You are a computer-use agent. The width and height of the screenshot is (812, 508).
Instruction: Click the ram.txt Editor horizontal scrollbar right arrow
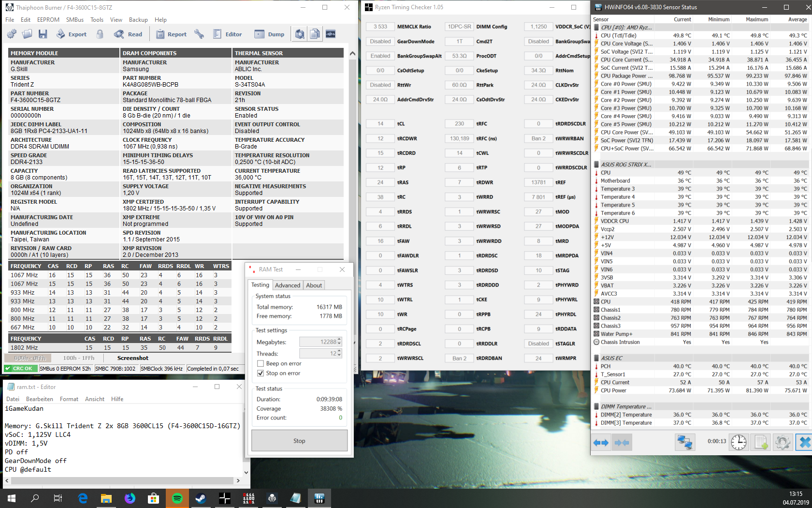(x=238, y=480)
